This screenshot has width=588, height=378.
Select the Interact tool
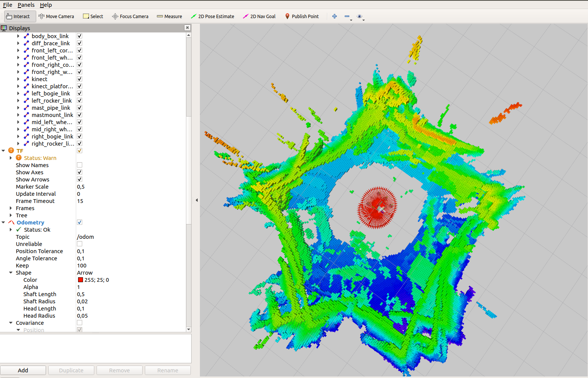20,16
